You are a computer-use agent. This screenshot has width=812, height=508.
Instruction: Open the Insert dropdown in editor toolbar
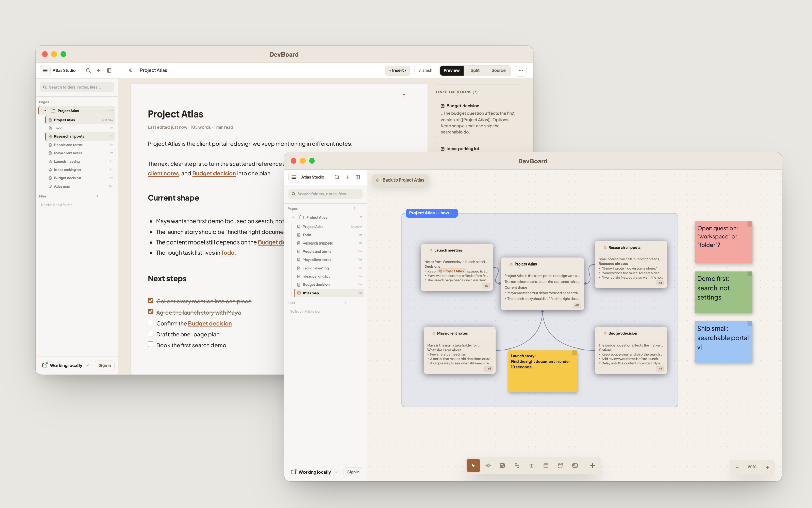point(398,70)
